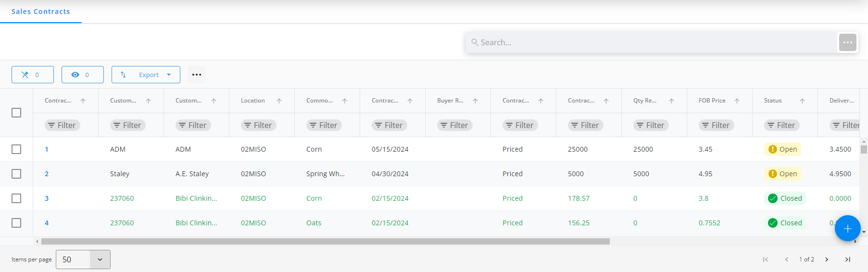Viewport: 868px width, 272px height.
Task: Go to the next page
Action: (827, 259)
